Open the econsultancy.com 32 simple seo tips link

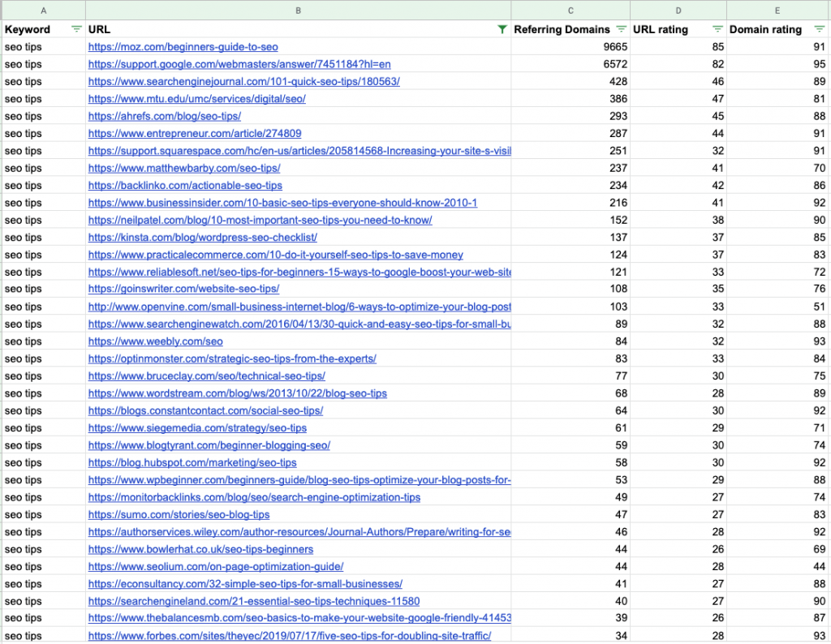click(245, 584)
